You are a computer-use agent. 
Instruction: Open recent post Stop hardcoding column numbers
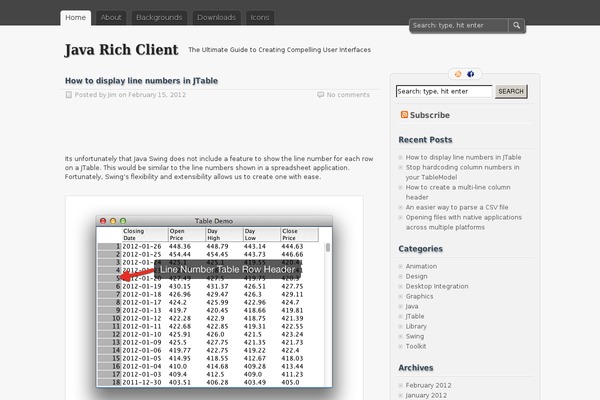[x=463, y=172]
